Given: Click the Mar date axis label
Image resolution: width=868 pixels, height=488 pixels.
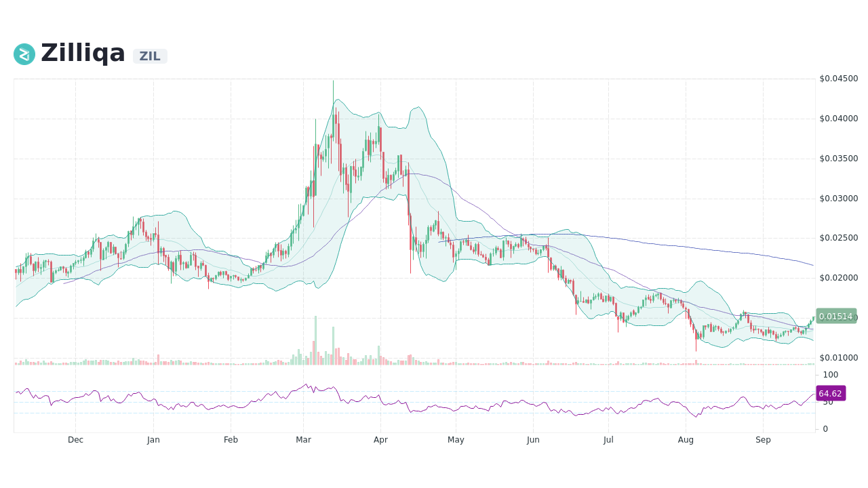Looking at the screenshot, I should coord(303,440).
